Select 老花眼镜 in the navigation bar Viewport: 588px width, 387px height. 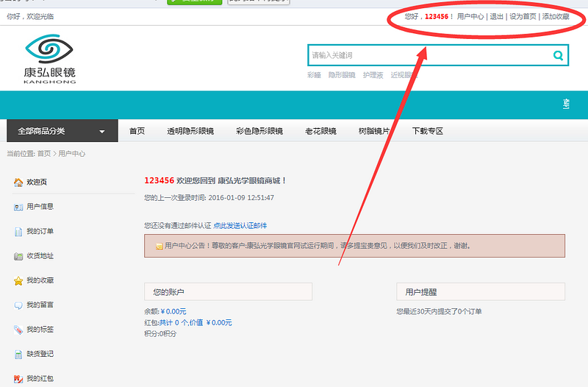coord(320,131)
